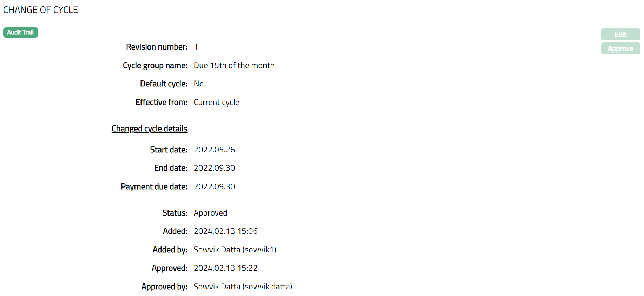Click the End date value
The height and width of the screenshot is (296, 644).
[214, 168]
